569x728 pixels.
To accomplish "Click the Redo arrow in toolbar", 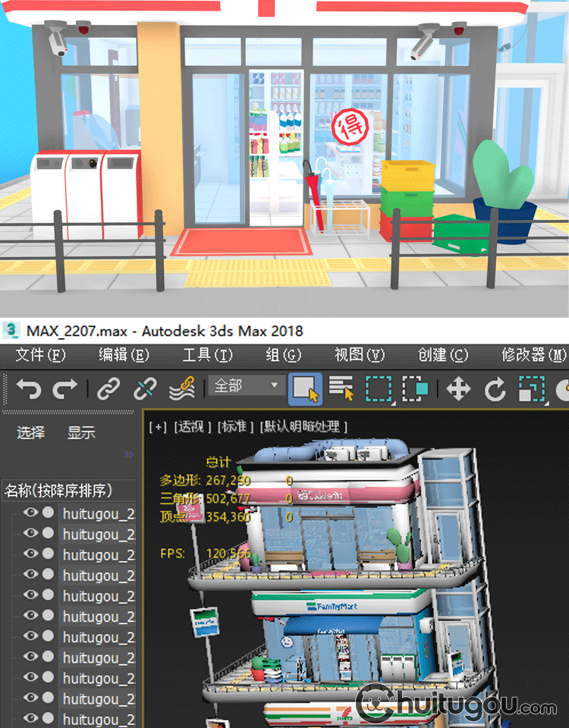I will pyautogui.click(x=64, y=390).
